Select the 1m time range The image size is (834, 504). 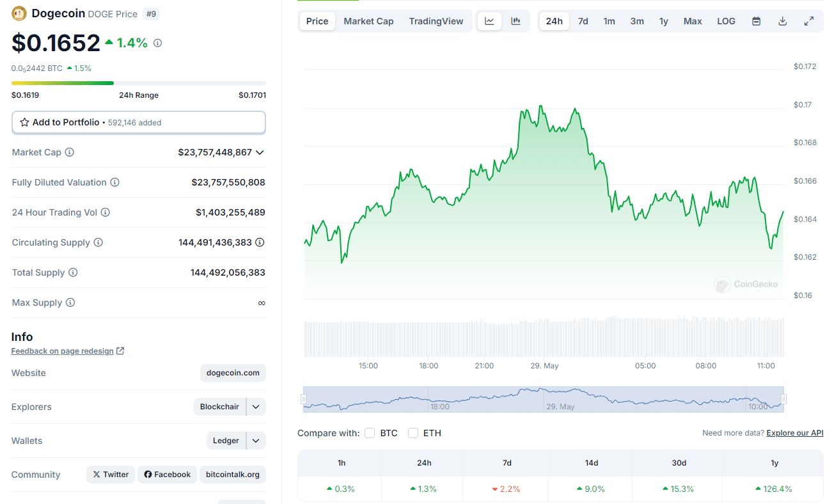pyautogui.click(x=610, y=21)
